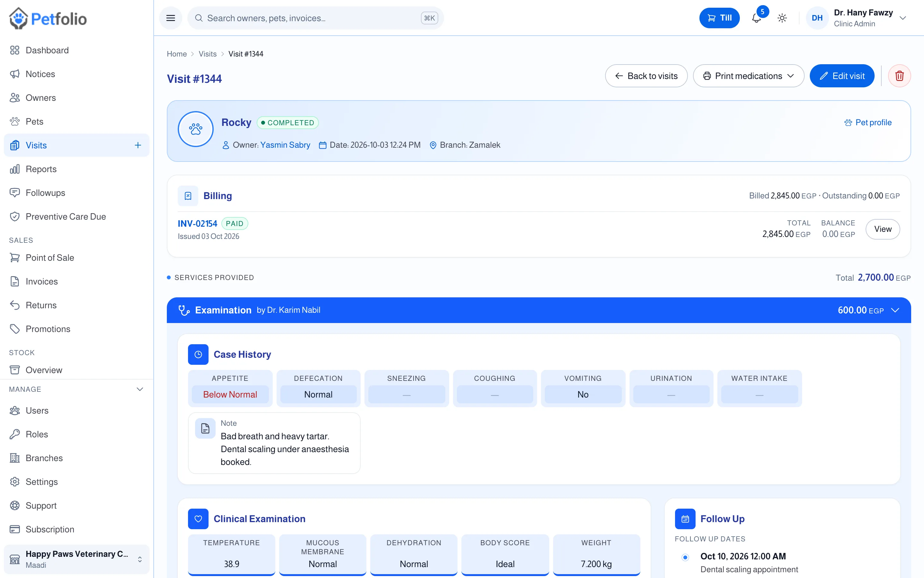Focus the search owners, pets, invoices field

315,18
